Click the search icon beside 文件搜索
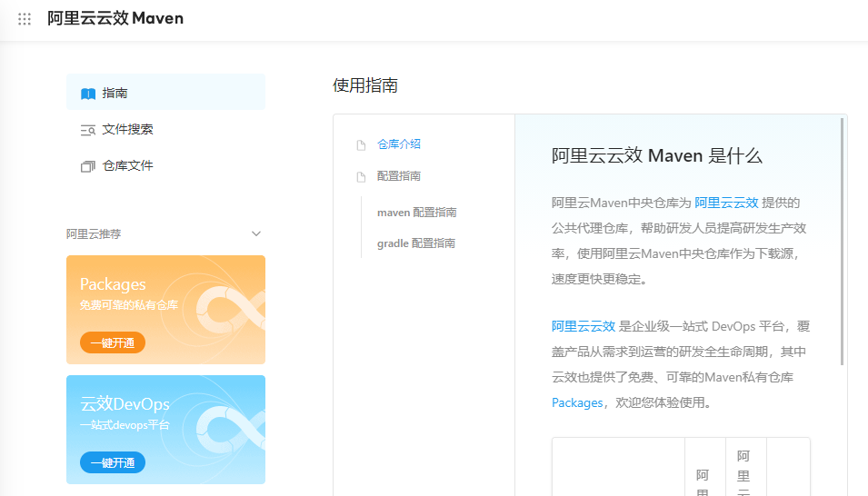868x496 pixels. pyautogui.click(x=88, y=130)
